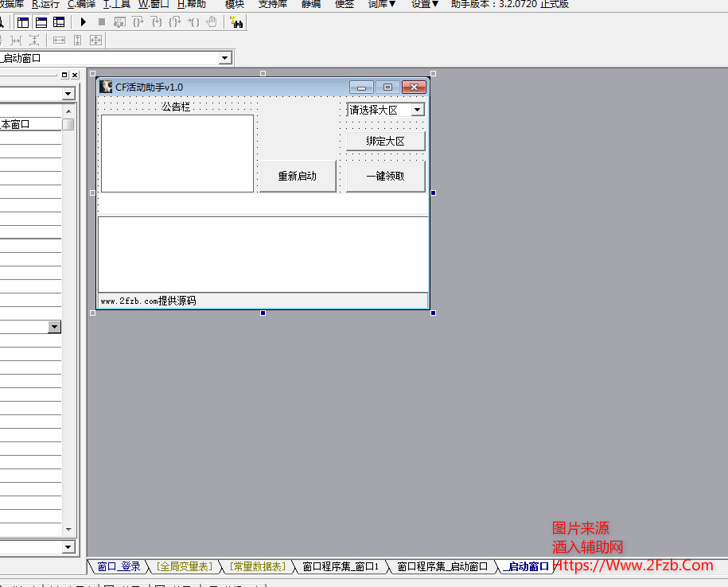The height and width of the screenshot is (587, 728).
Task: Click the 一键领取 button
Action: point(385,177)
